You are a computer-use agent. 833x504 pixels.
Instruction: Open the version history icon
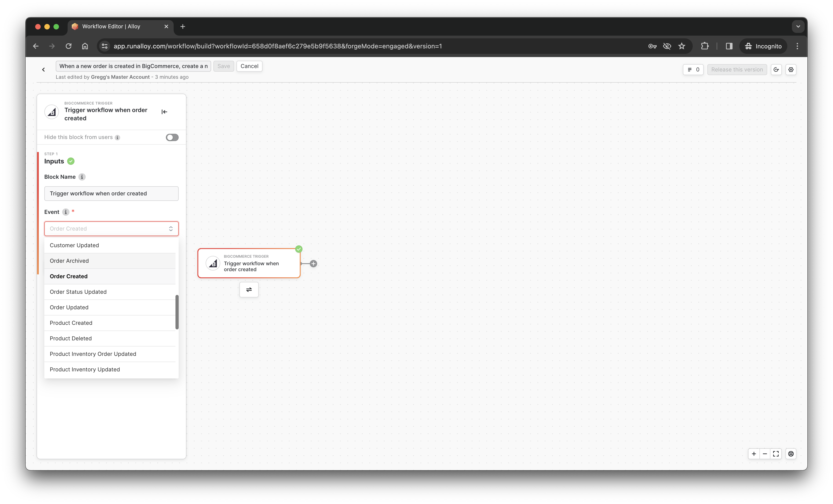coord(776,70)
